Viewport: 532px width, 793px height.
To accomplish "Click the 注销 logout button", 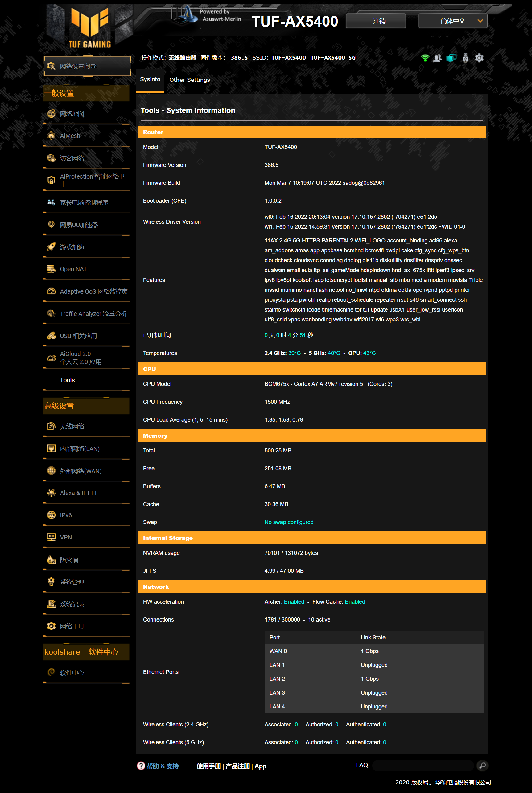I will pyautogui.click(x=376, y=21).
